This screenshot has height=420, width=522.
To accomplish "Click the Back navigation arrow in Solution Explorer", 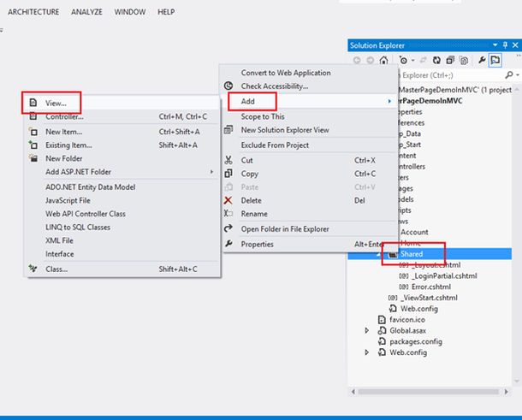I will tap(357, 60).
